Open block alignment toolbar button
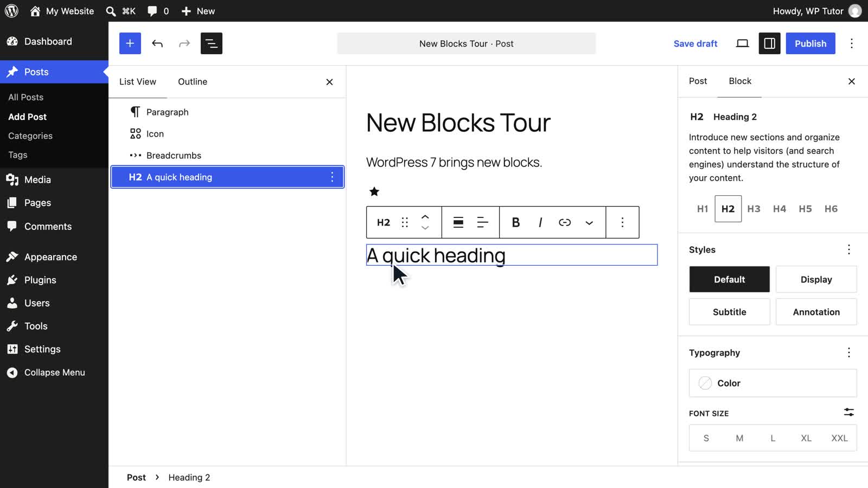The height and width of the screenshot is (488, 868). coord(458,222)
